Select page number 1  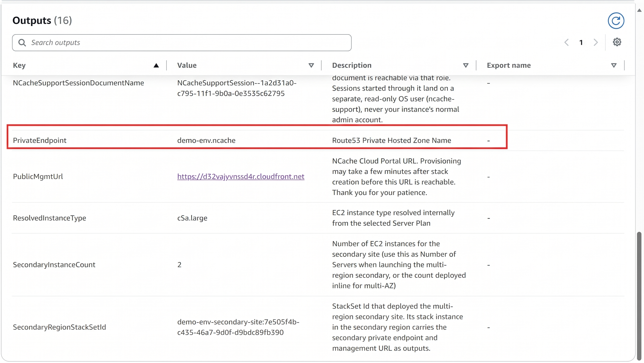point(581,43)
